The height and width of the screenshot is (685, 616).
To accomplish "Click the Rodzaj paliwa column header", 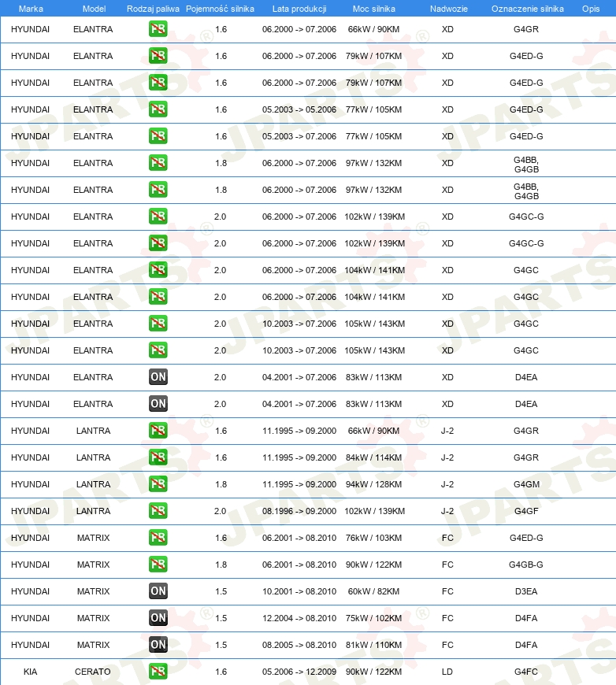I will (x=153, y=9).
